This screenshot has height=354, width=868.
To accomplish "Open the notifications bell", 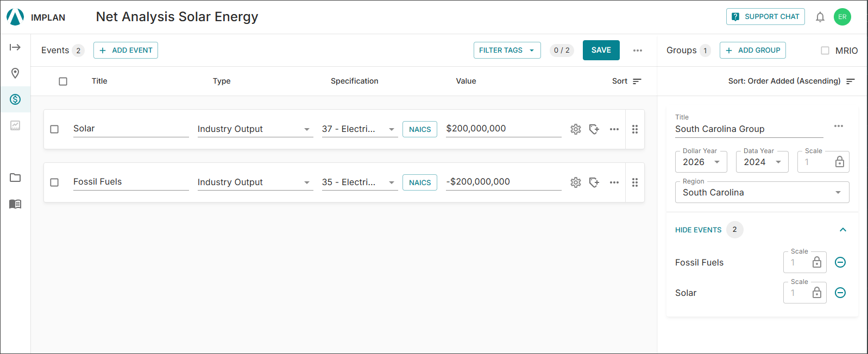I will click(820, 17).
